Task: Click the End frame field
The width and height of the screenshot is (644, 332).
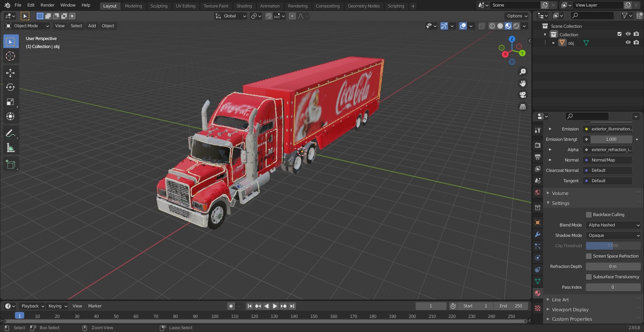Action: click(x=511, y=306)
